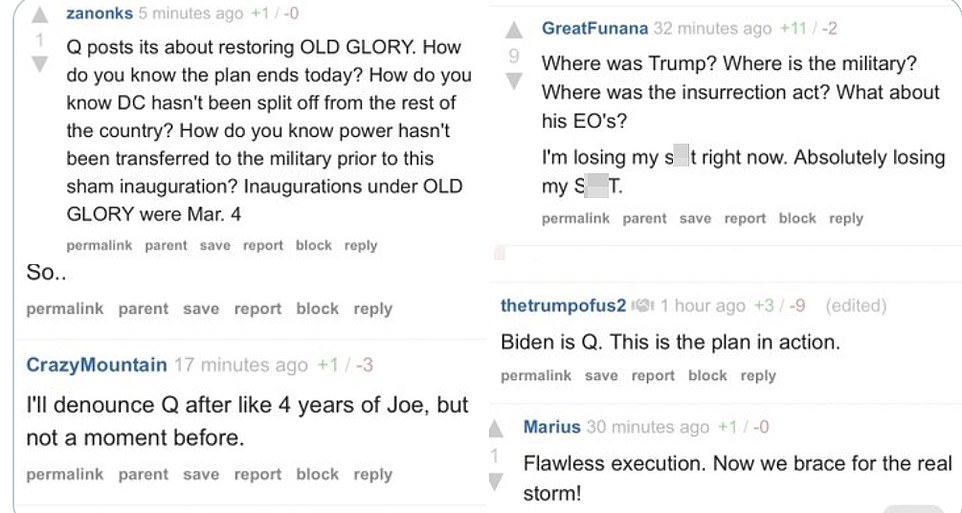
Task: Report GreatFunana's comment
Action: click(x=745, y=219)
